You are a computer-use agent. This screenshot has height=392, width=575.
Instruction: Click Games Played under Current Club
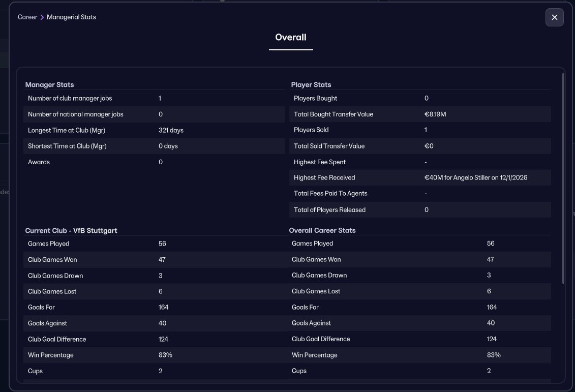(x=48, y=244)
